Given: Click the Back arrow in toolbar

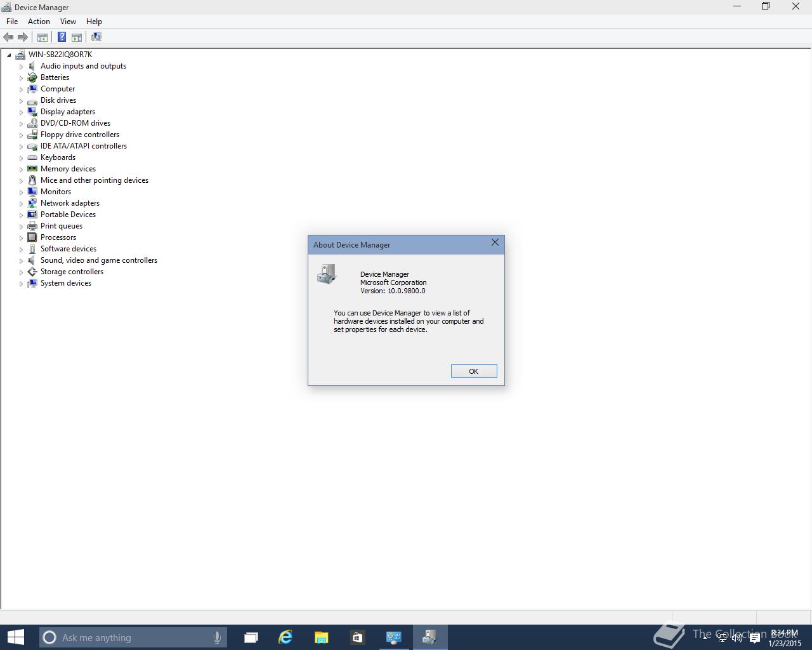Looking at the screenshot, I should pos(8,37).
